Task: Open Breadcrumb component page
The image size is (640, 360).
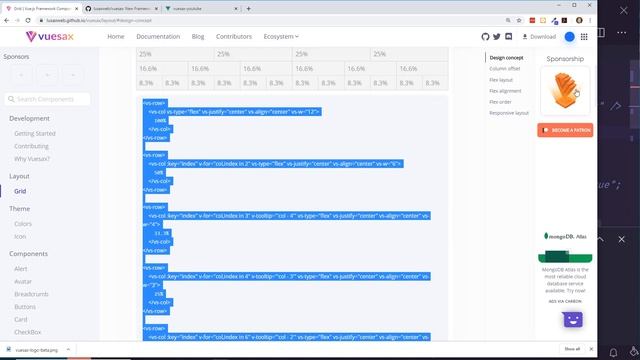Action: [x=31, y=294]
